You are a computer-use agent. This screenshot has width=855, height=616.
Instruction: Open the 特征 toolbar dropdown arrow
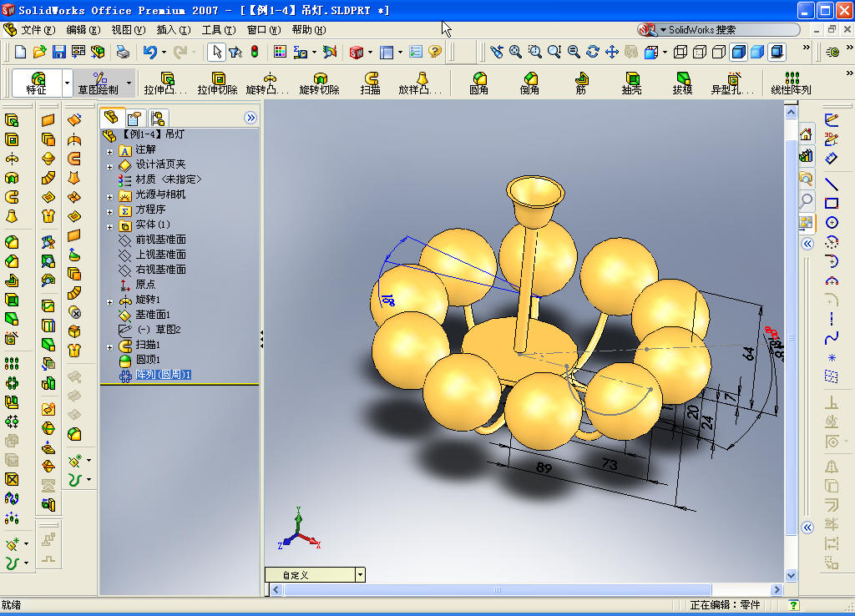click(67, 83)
